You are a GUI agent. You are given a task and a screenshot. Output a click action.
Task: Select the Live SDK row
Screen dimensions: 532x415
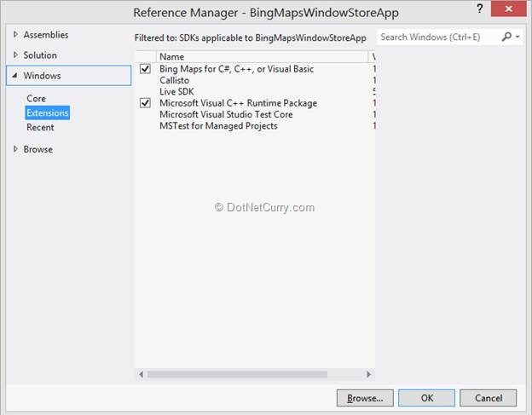pos(255,91)
